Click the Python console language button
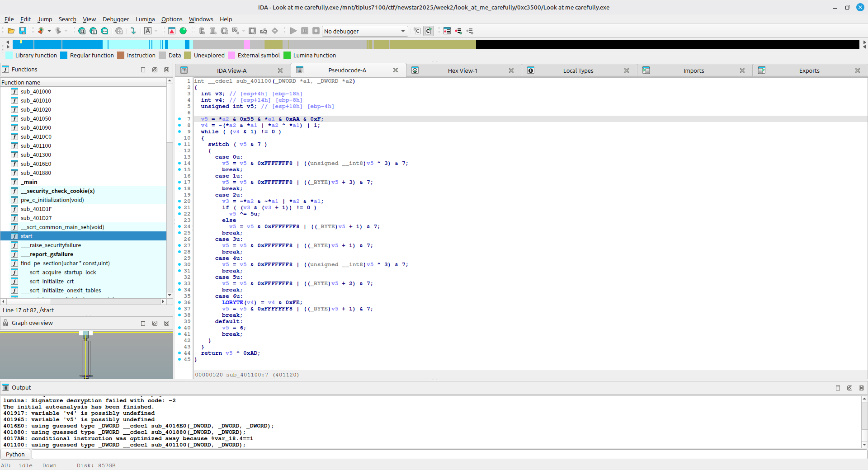This screenshot has height=470, width=868. click(15, 454)
